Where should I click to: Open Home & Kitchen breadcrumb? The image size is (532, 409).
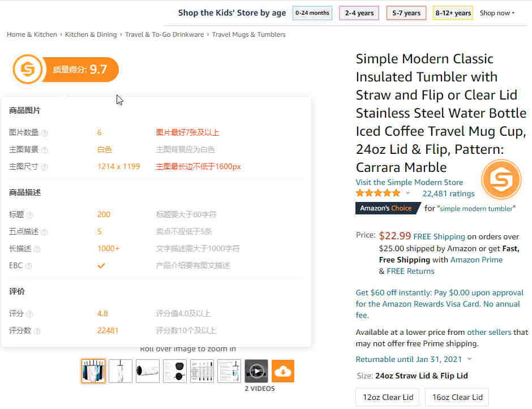32,35
